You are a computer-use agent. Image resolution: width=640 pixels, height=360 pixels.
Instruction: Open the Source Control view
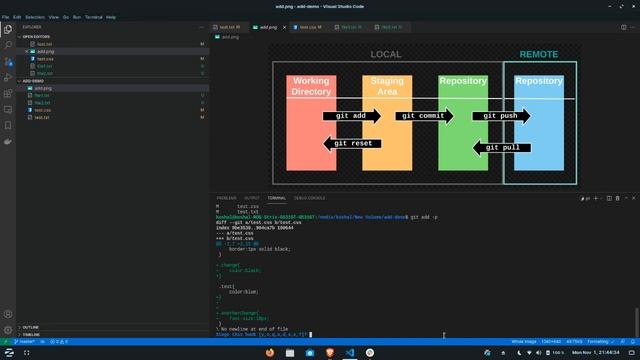click(8, 61)
